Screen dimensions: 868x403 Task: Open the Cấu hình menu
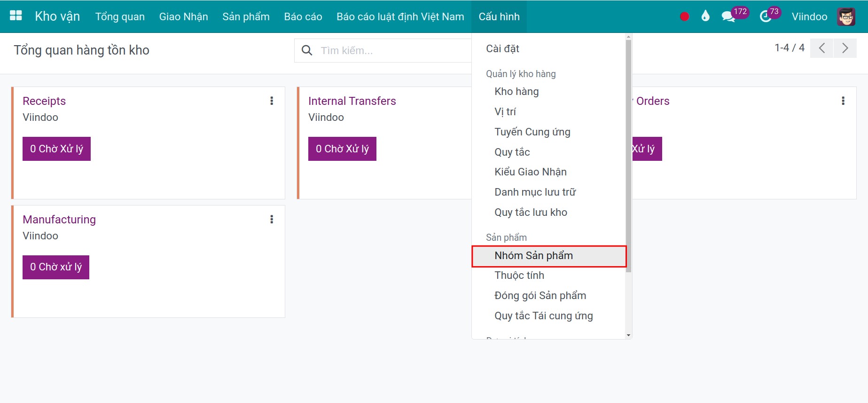click(499, 16)
